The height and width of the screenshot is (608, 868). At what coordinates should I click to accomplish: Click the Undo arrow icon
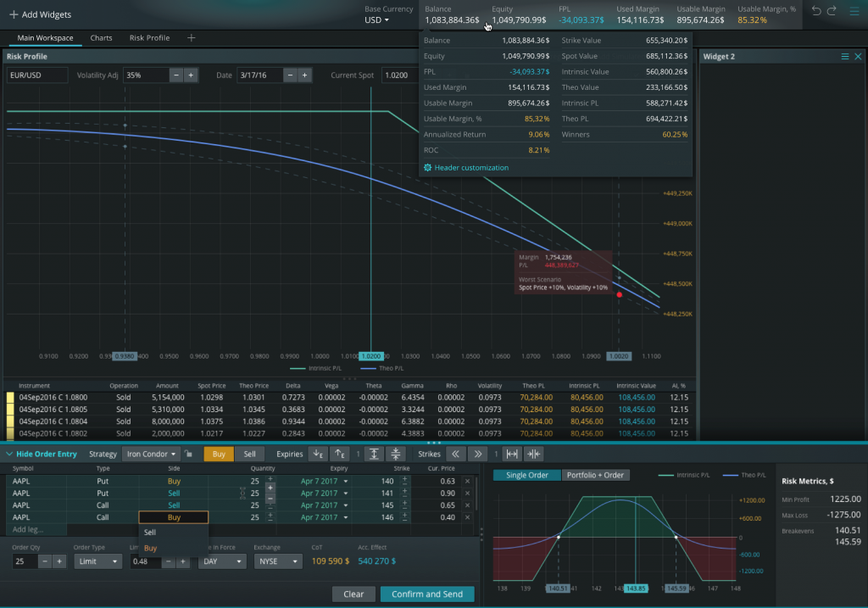coord(816,10)
